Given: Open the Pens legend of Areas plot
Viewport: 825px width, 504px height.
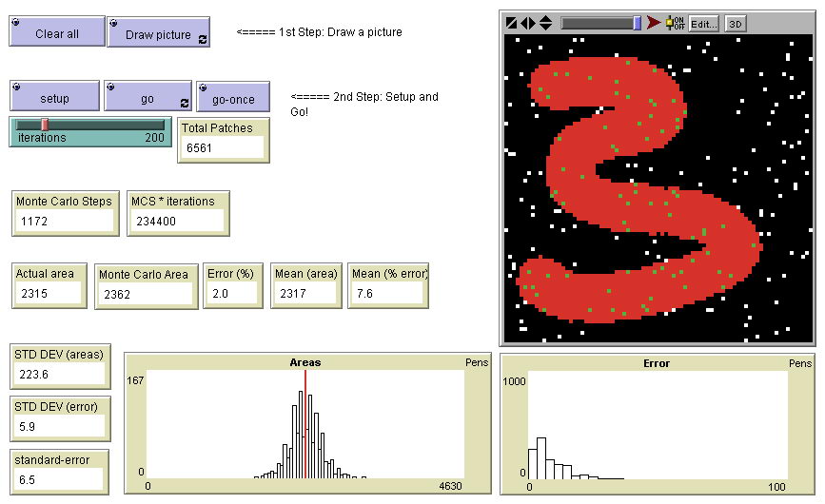Looking at the screenshot, I should [477, 363].
